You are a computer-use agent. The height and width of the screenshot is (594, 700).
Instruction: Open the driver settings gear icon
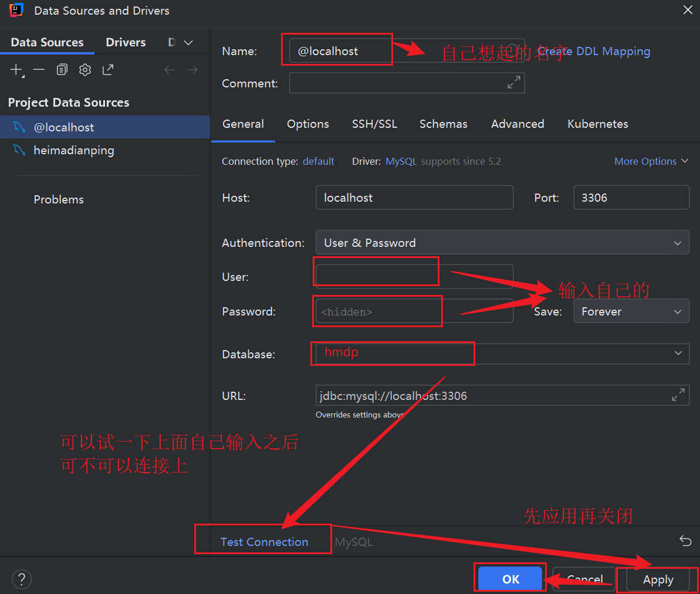[85, 70]
